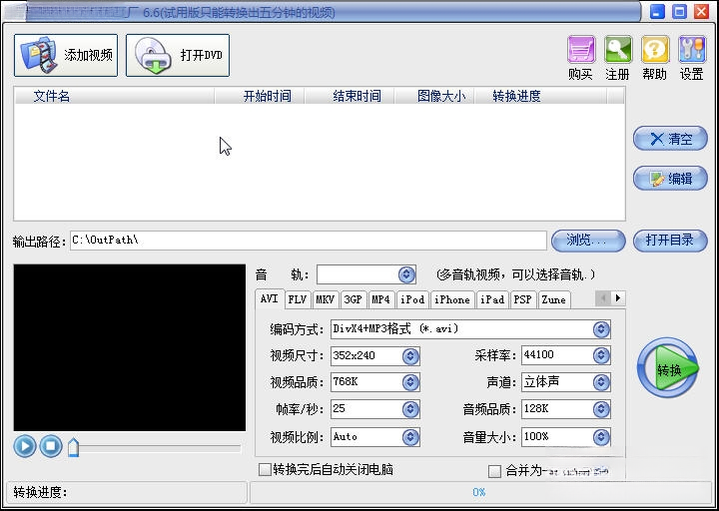Click the 图像大小 column header
This screenshot has height=511, width=719.
click(435, 96)
